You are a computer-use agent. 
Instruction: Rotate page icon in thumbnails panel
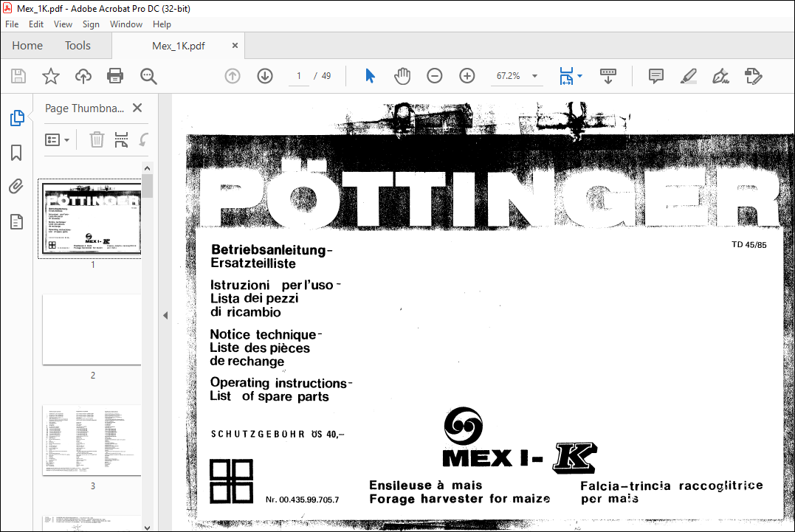[144, 139]
